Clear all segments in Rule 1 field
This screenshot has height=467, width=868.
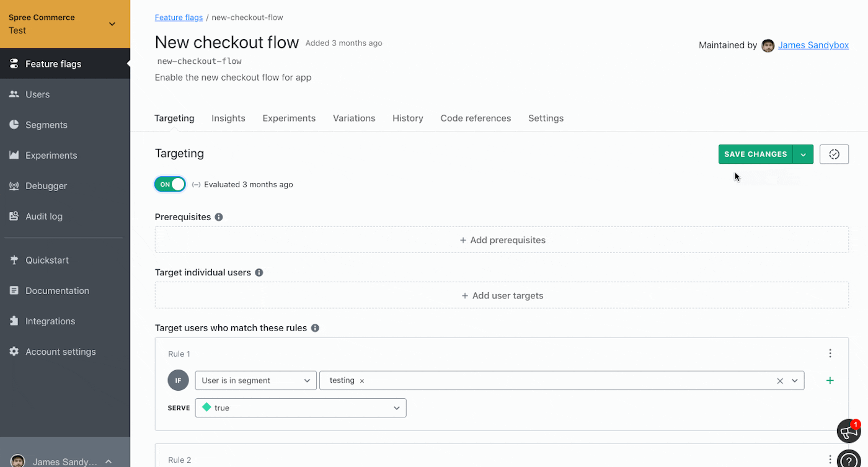click(780, 381)
